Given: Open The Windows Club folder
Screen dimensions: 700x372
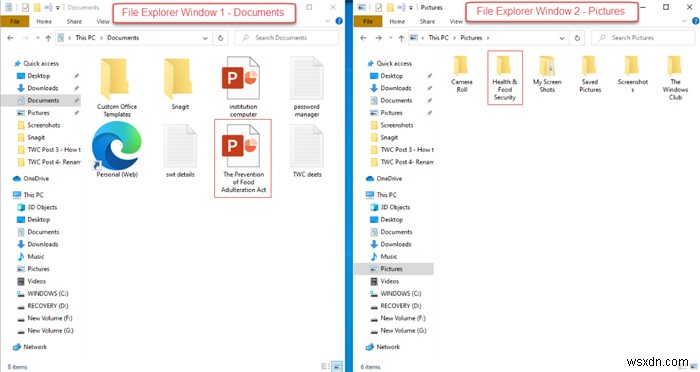Looking at the screenshot, I should (675, 77).
